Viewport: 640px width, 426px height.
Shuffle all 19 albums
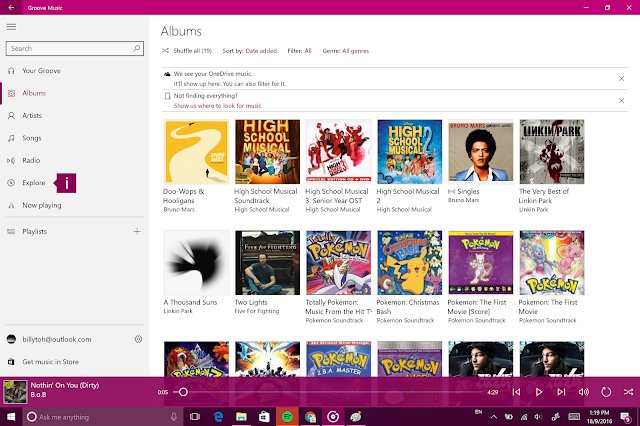(x=187, y=51)
